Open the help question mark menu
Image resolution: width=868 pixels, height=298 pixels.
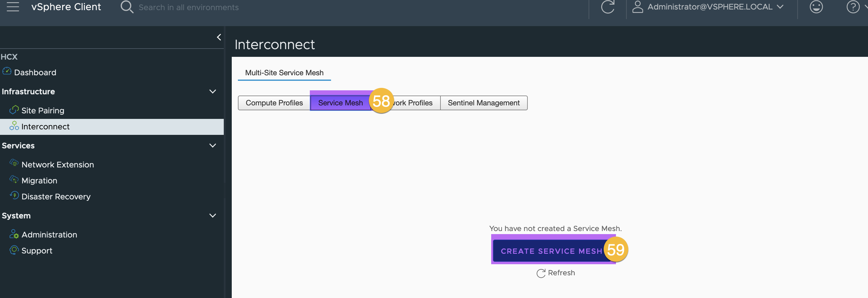click(853, 7)
